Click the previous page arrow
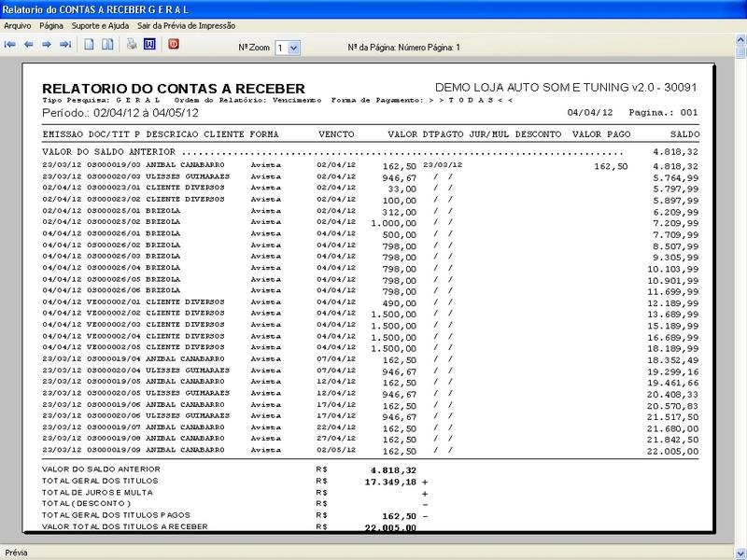The height and width of the screenshot is (560, 747). pyautogui.click(x=29, y=44)
